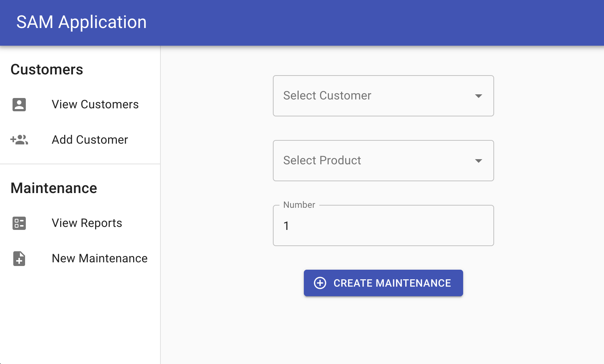The width and height of the screenshot is (604, 364).
Task: Go to View Customers in sidebar
Action: point(95,105)
